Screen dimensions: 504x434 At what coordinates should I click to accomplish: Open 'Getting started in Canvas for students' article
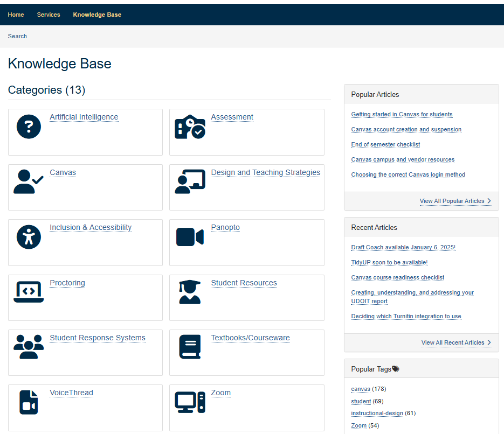(x=402, y=114)
